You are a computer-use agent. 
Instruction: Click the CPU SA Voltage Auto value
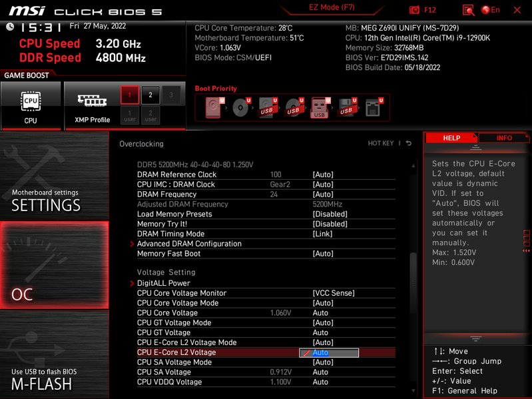[320, 372]
